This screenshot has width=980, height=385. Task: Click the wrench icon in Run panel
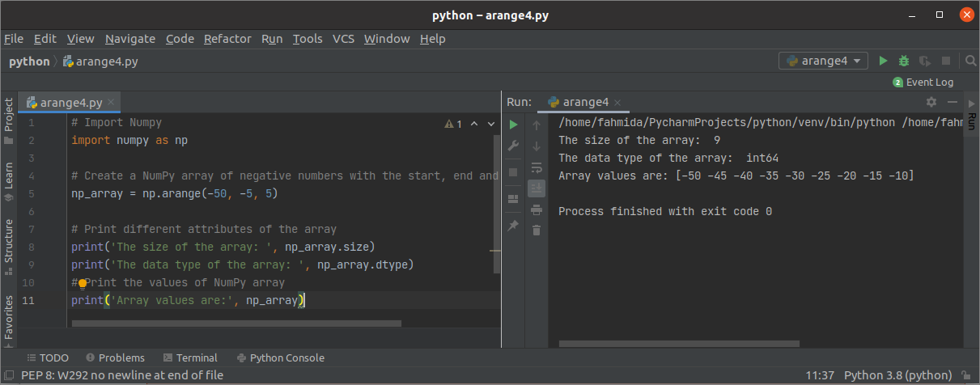(513, 146)
